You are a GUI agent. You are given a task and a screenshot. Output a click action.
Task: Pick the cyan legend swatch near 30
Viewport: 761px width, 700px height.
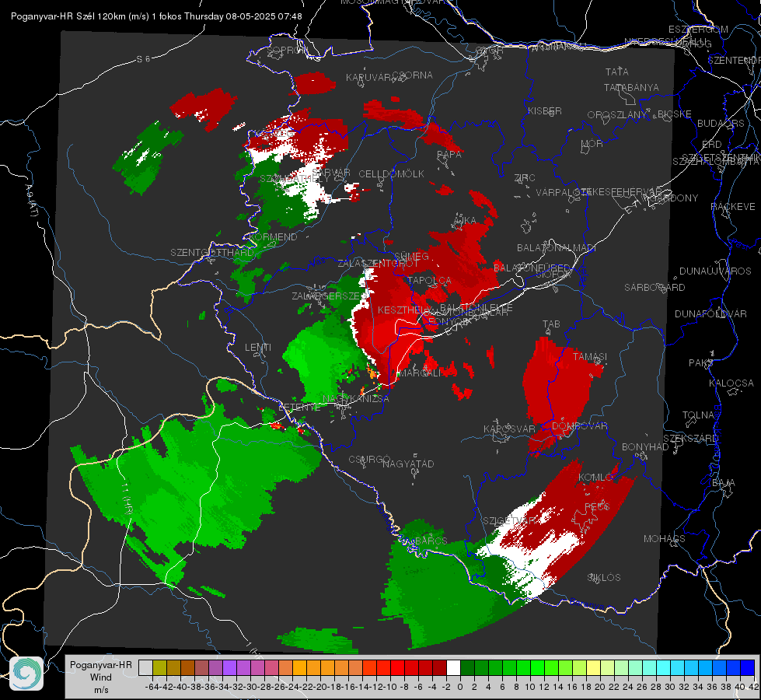click(664, 667)
